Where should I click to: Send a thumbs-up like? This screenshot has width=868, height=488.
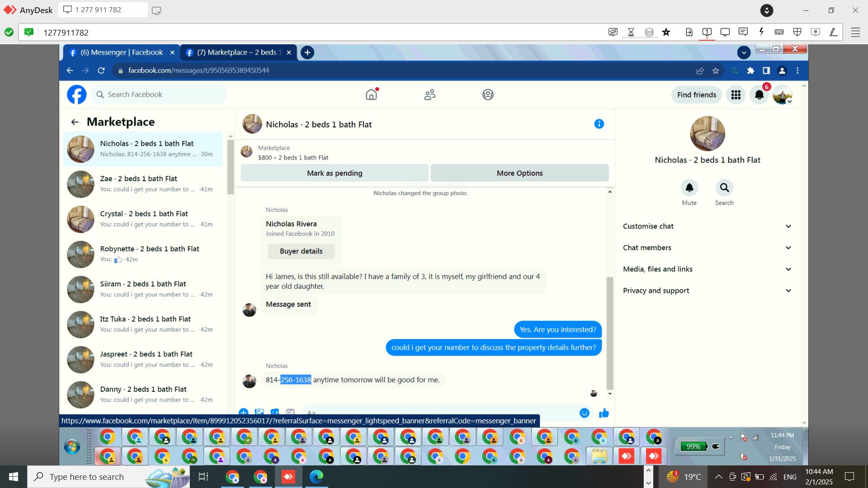pyautogui.click(x=604, y=413)
